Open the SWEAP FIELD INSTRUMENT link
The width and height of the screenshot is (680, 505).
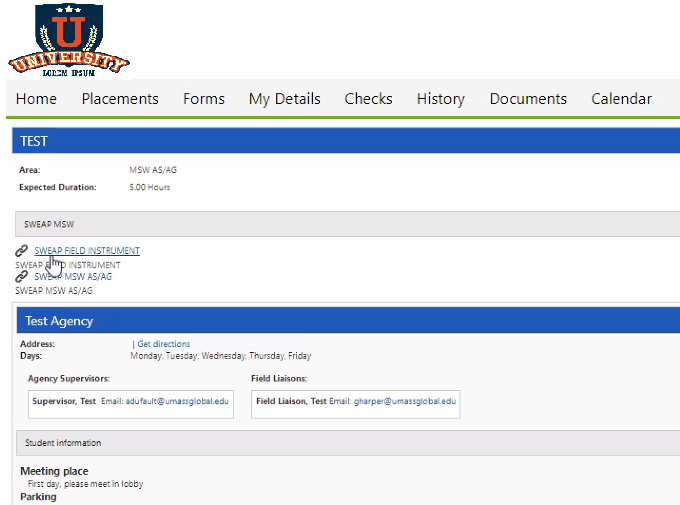pos(87,251)
